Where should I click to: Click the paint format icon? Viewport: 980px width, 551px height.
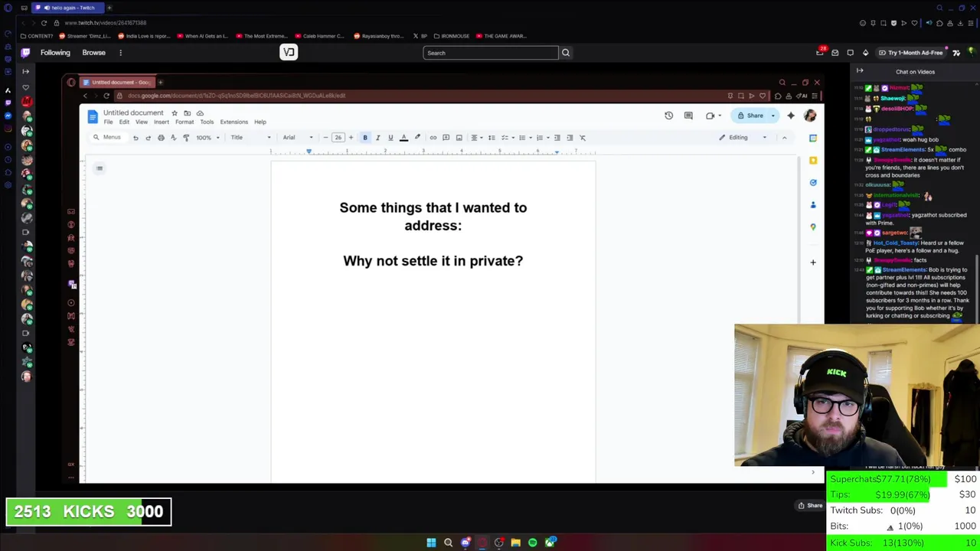click(186, 138)
